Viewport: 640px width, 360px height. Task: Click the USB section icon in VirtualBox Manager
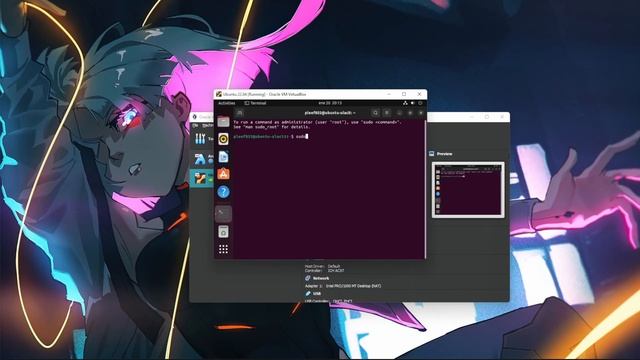coord(308,293)
